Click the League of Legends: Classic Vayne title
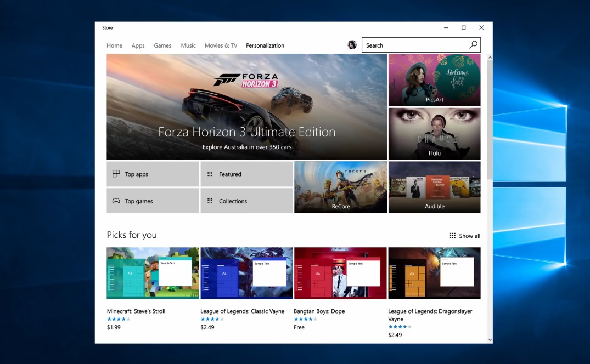This screenshot has width=590, height=364. [243, 311]
